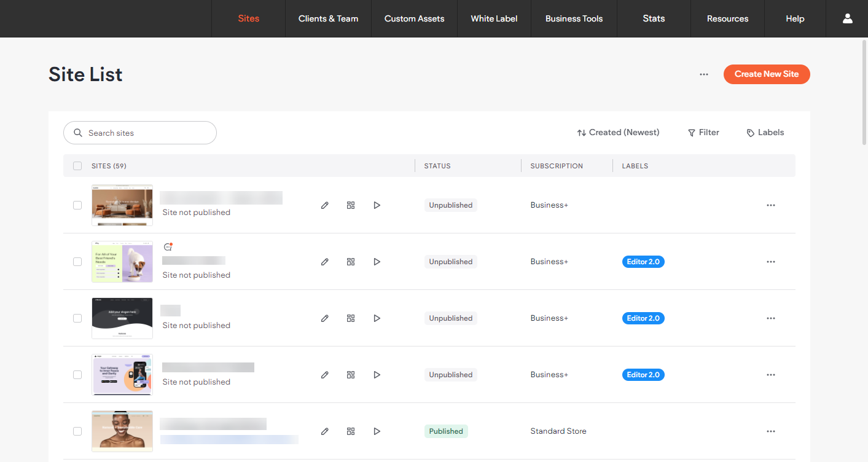This screenshot has height=462, width=868.
Task: Click the account profile icon in the top bar
Action: point(848,18)
